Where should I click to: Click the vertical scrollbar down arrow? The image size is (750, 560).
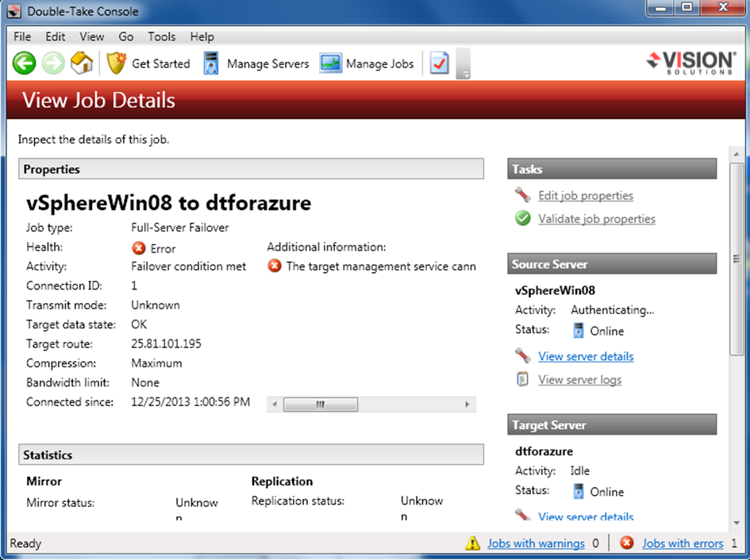737,523
